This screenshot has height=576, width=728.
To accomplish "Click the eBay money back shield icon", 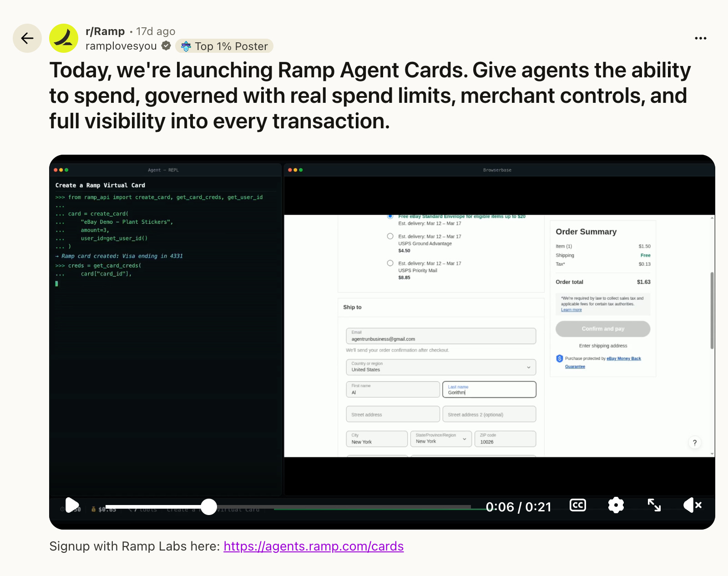I will pyautogui.click(x=560, y=359).
